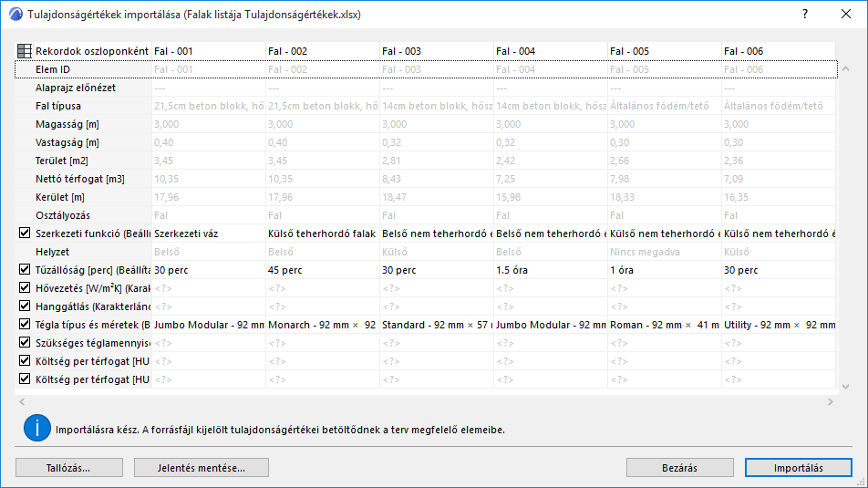This screenshot has width=868, height=488.
Task: Click the vertical scrollbar up arrow
Action: [845, 69]
